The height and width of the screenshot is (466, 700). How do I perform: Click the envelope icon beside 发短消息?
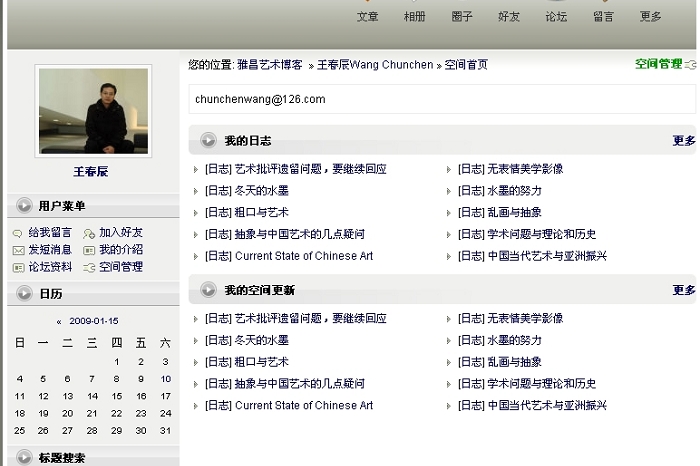coord(18,250)
